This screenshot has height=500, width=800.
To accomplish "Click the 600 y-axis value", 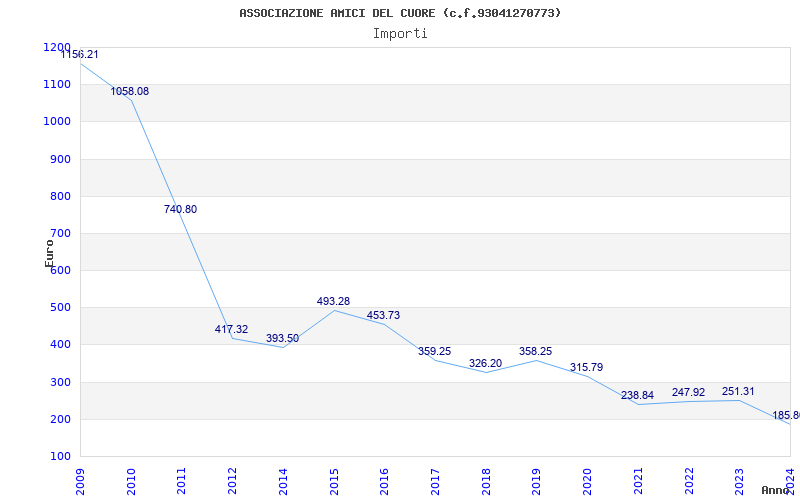I will [x=60, y=270].
